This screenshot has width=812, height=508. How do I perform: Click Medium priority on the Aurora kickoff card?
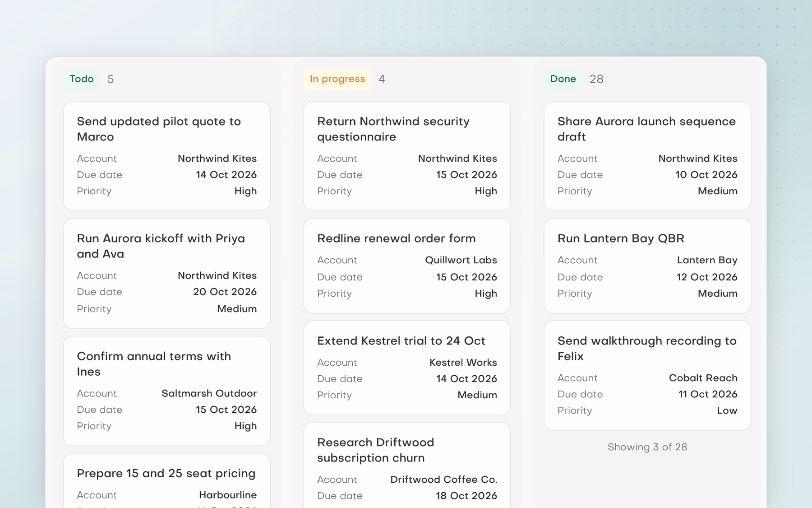tap(237, 309)
